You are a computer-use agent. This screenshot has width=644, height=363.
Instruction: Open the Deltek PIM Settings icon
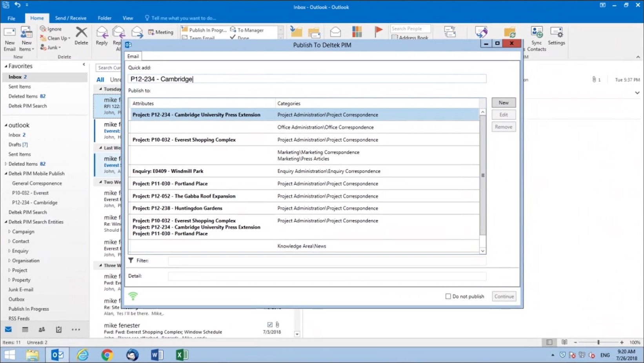point(557,33)
